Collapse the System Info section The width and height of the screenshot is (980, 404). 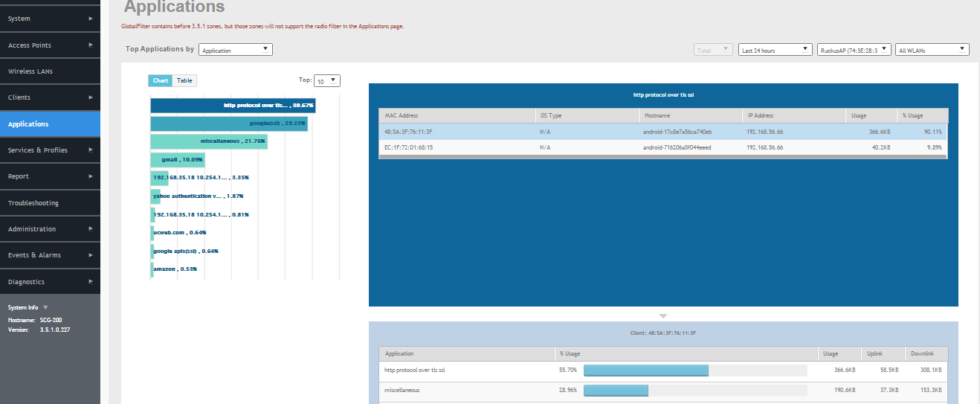point(45,307)
